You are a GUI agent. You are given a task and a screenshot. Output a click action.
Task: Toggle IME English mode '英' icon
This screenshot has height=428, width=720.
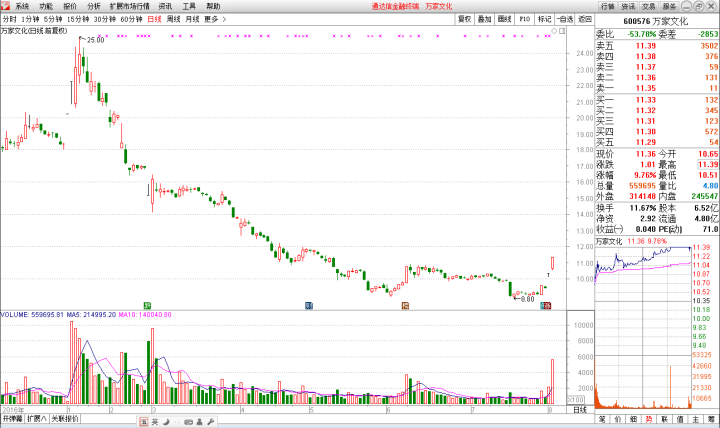tap(155, 422)
